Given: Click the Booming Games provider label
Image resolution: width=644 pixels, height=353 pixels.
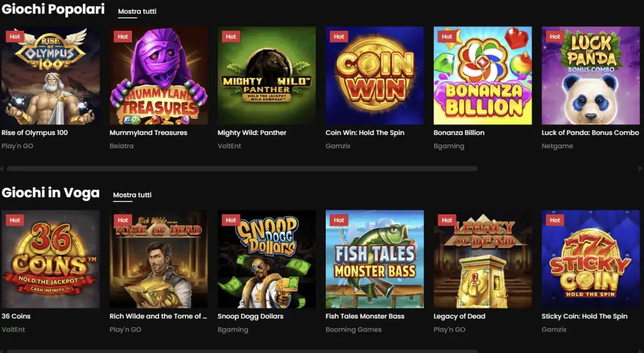Looking at the screenshot, I should [x=353, y=329].
